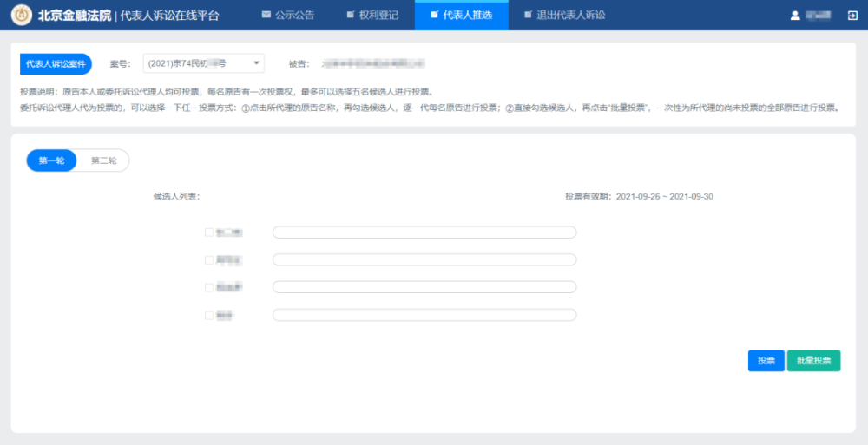Click the green 批量投票 button

tap(814, 361)
